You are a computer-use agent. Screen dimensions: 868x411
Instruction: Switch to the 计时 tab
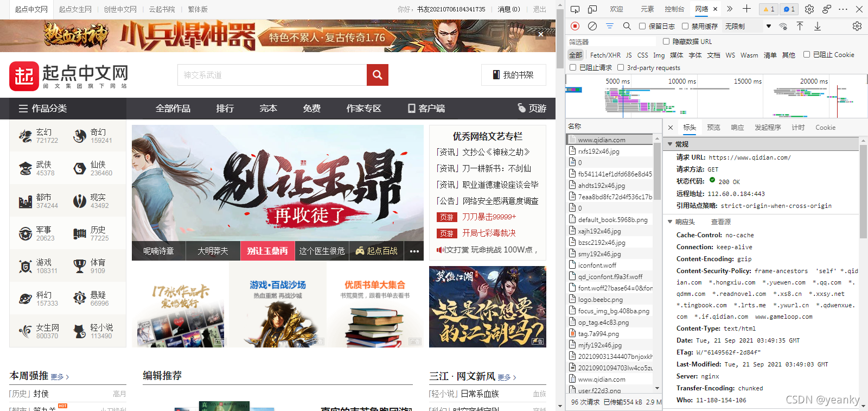[x=798, y=128]
